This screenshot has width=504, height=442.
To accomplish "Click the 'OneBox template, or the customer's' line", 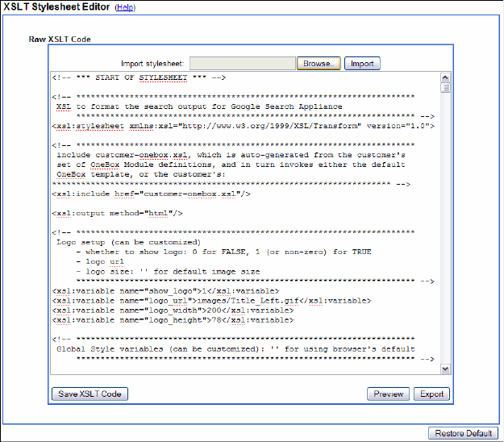I will tap(141, 174).
